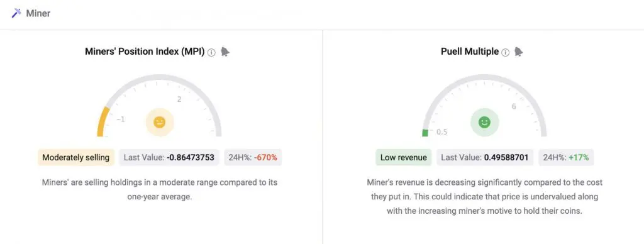Open the Puell Multiple title
Viewport: 644px width, 244px height.
tap(470, 52)
